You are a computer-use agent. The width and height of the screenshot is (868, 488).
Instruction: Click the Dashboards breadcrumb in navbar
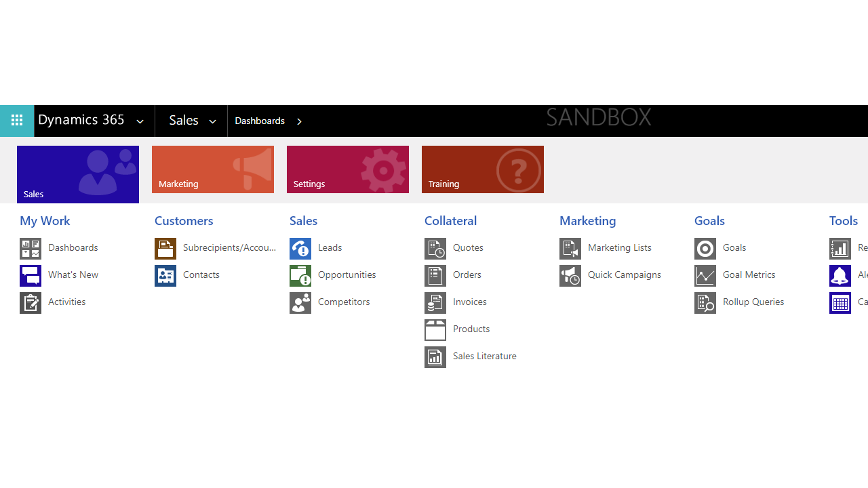point(260,121)
